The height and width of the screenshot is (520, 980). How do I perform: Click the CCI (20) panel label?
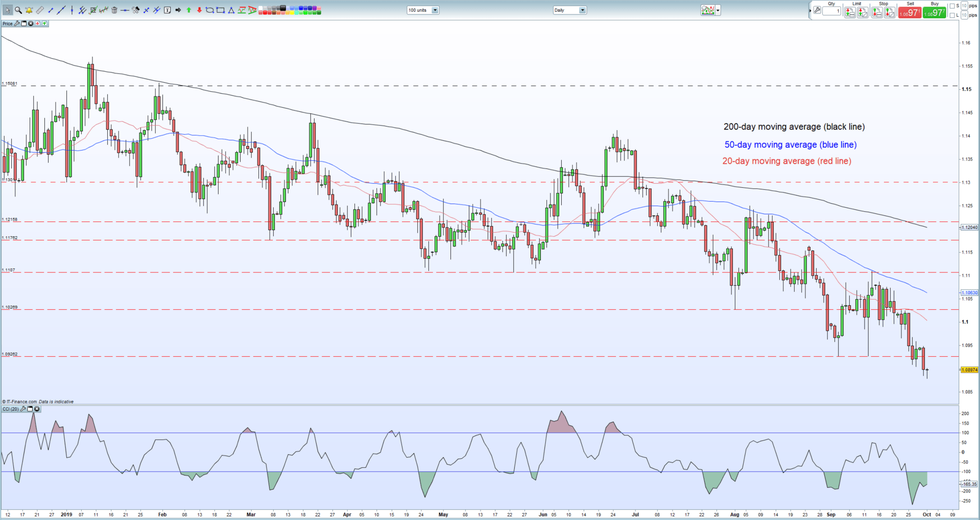pos(11,409)
